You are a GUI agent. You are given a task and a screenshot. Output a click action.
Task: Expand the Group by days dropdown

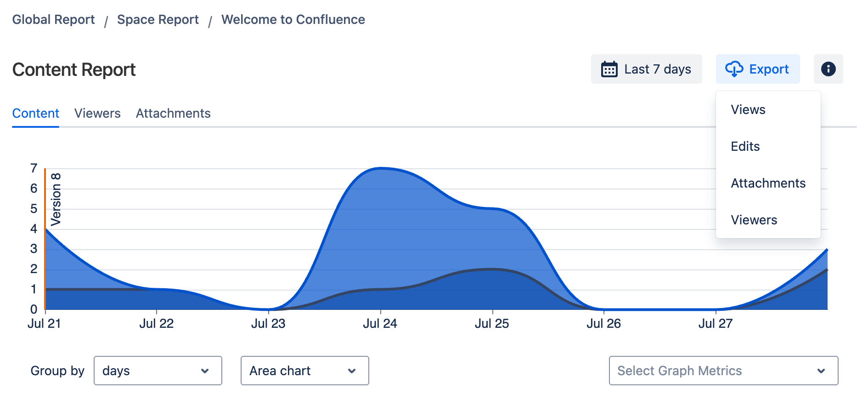(x=158, y=371)
